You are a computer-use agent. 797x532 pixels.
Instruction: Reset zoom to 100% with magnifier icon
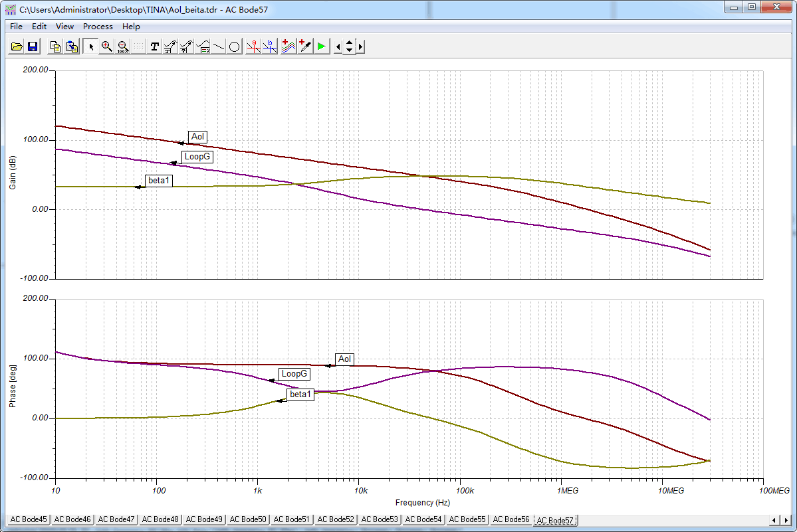[x=122, y=46]
